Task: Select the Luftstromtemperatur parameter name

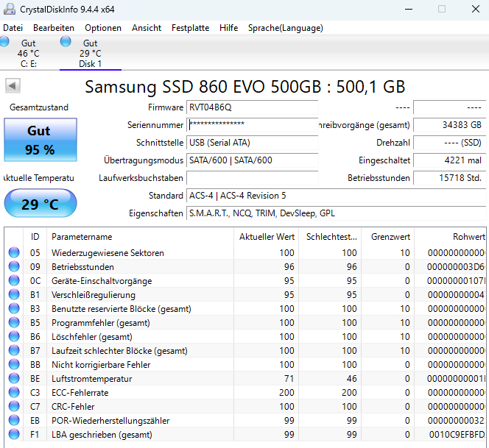Action: 91,379
